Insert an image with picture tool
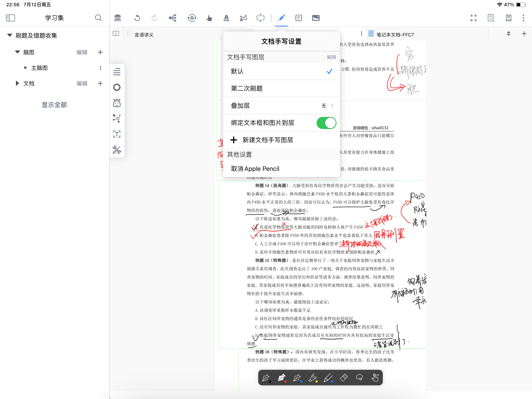This screenshot has height=399, width=532. coord(315,18)
